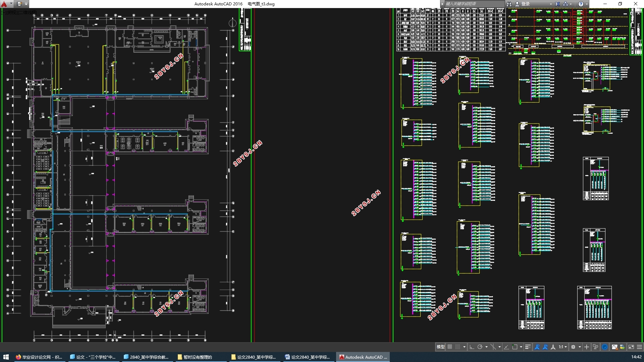Open the status bar customization menu

639,347
